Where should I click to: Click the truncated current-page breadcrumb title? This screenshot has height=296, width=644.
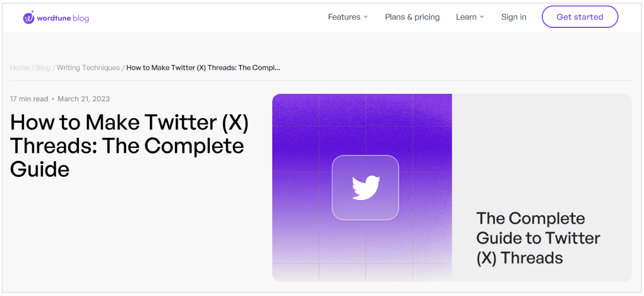point(203,68)
